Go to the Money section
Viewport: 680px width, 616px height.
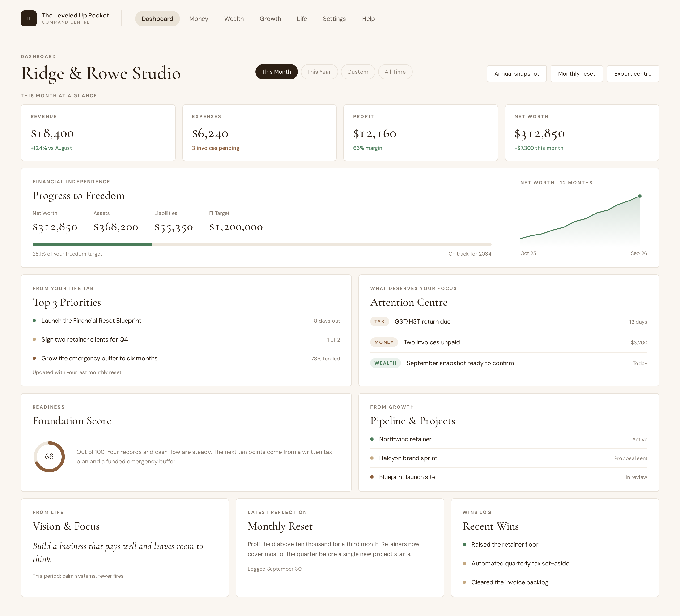tap(199, 19)
